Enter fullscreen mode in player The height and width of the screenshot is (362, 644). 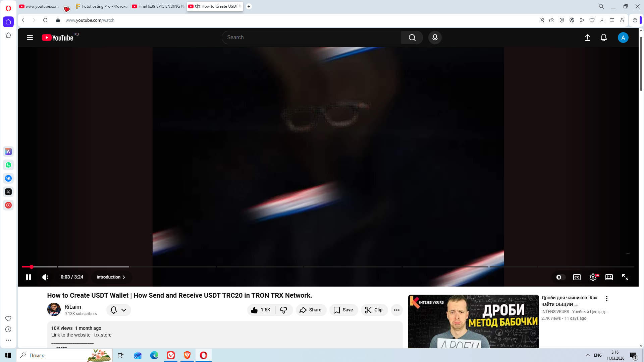[625, 277]
